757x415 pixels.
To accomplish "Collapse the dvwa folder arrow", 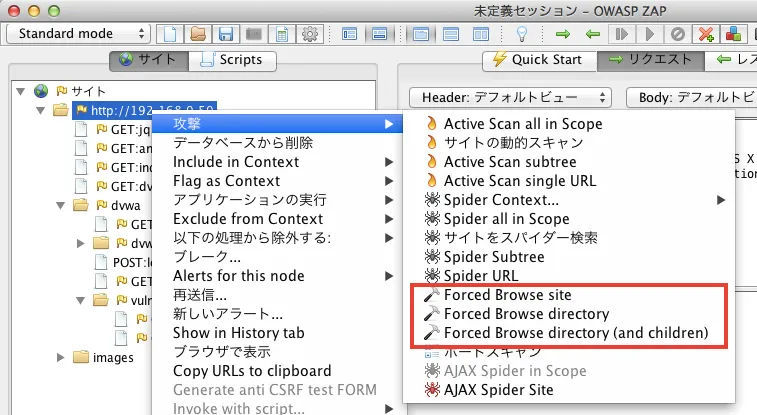I will click(x=60, y=206).
